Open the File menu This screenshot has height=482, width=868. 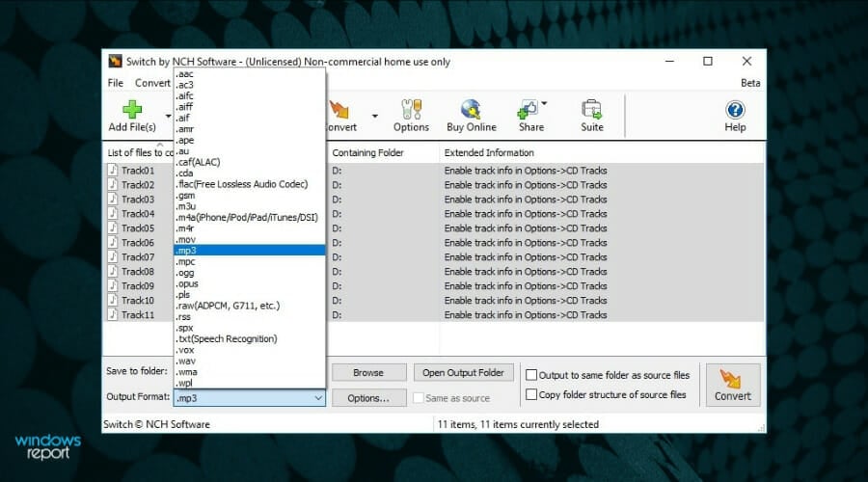coord(115,83)
